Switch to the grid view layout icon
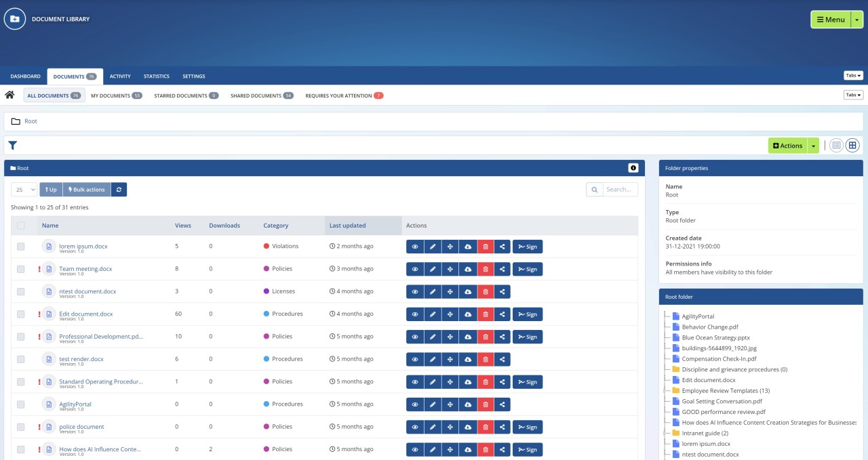The height and width of the screenshot is (460, 868). coord(853,146)
